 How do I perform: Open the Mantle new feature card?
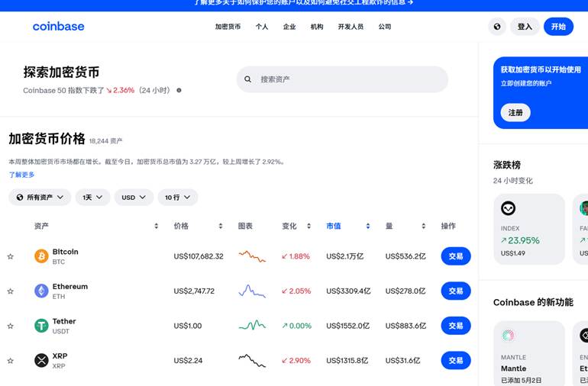coord(529,353)
